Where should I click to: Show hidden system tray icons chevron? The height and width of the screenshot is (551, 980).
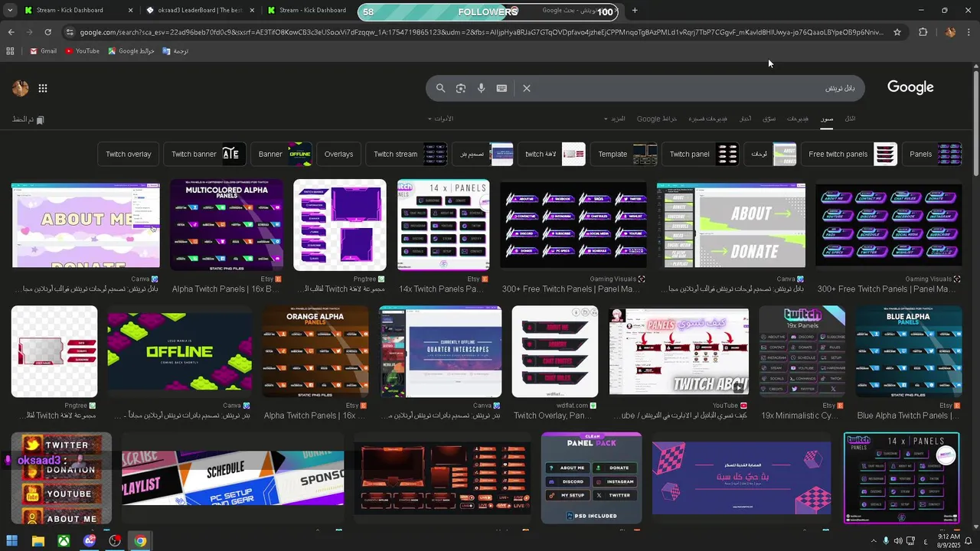874,541
